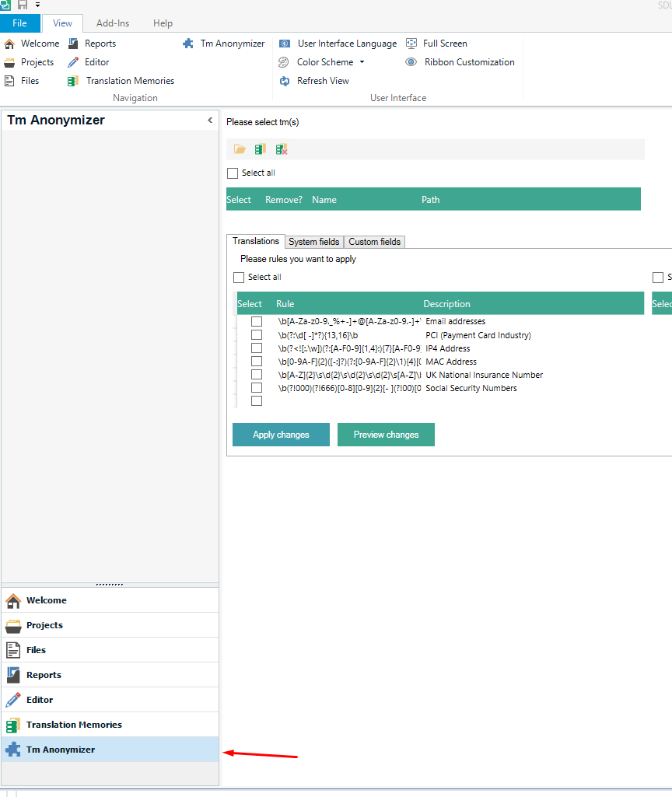Screen dimensions: 672x797
Task: Open Editor from the ribbon Navigation group
Action: (89, 62)
